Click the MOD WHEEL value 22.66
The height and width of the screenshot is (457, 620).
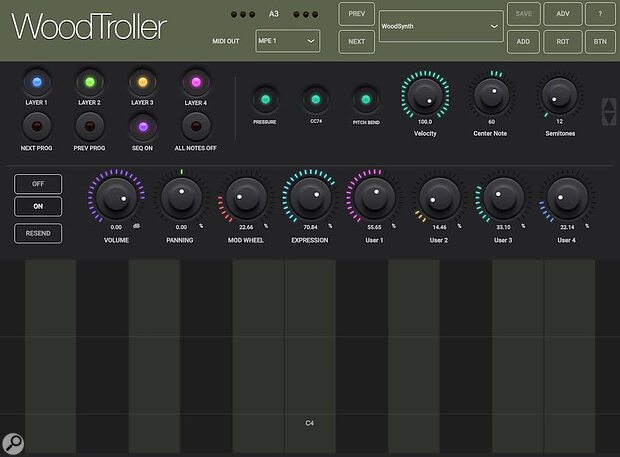[x=246, y=227]
